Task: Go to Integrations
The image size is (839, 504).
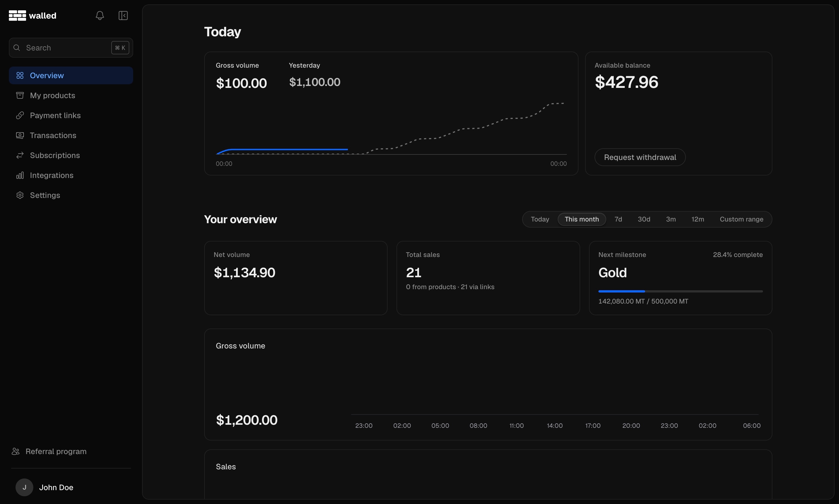Action: pyautogui.click(x=71, y=175)
